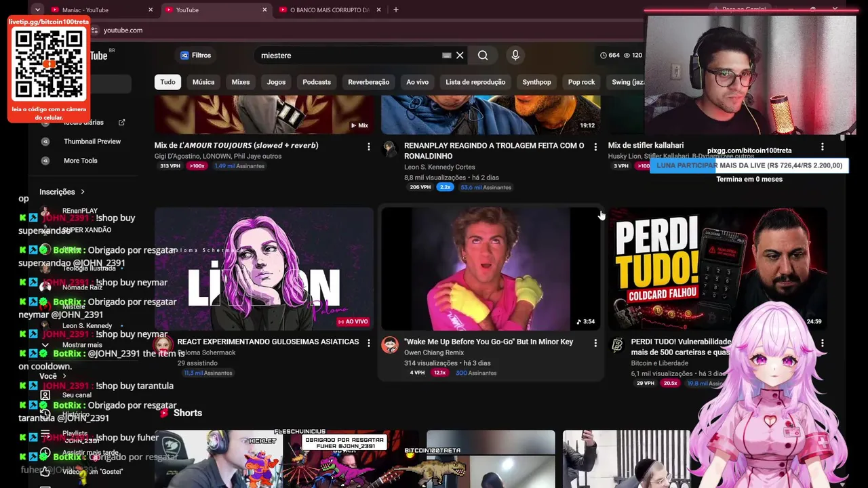Viewport: 868px width, 488px height.
Task: Open the Leon S. Kennedy Cortes channel name
Action: point(439,167)
